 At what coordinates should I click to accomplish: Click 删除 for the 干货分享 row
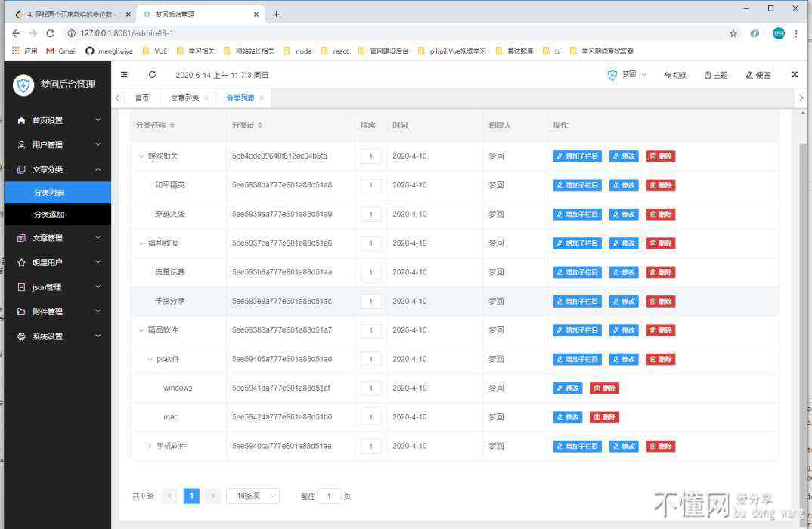point(660,302)
